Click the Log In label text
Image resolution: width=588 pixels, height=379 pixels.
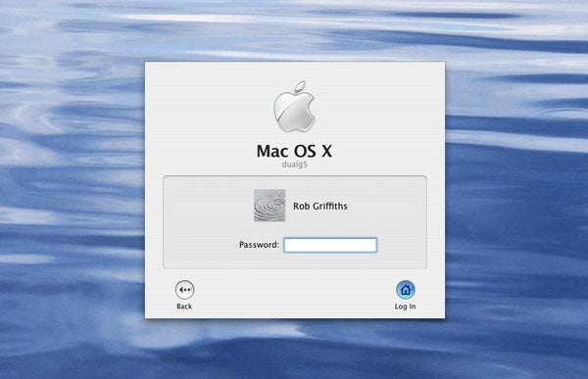coord(405,307)
